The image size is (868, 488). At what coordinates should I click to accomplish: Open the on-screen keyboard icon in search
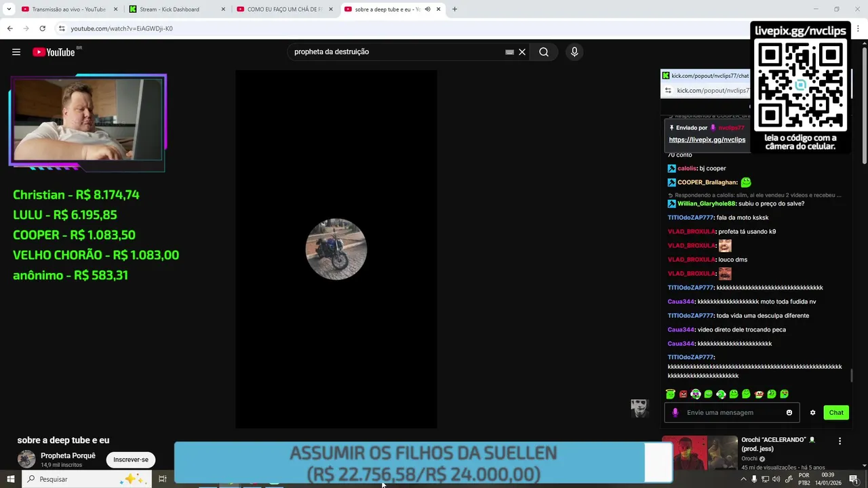point(509,52)
